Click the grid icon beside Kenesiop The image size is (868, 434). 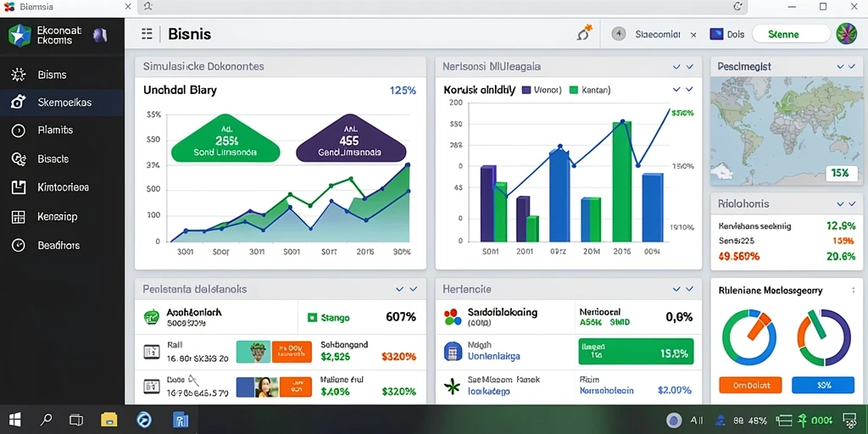19,216
